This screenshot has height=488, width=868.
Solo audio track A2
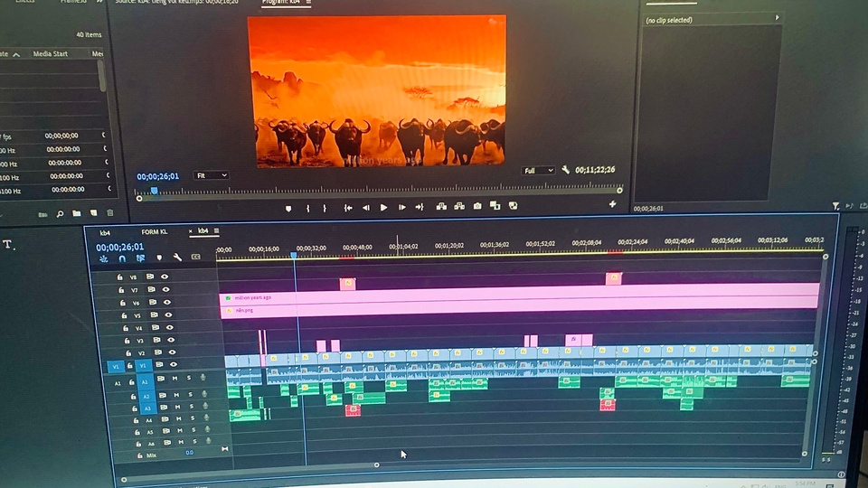pos(188,394)
